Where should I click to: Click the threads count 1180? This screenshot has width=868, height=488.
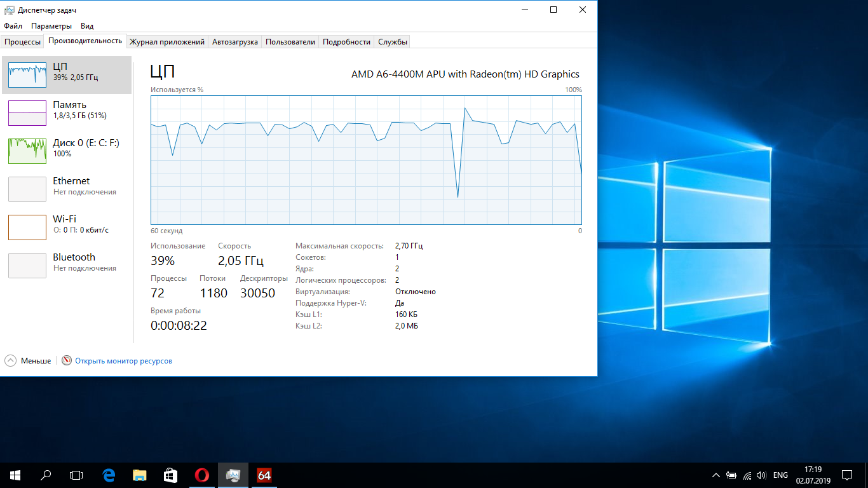214,293
